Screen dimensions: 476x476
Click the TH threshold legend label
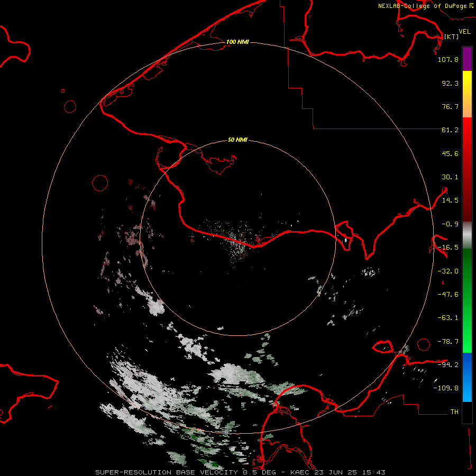click(454, 412)
